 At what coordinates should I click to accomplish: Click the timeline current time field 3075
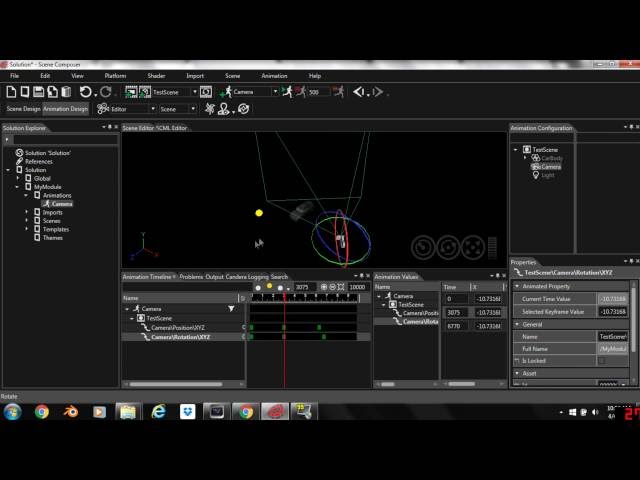tap(304, 287)
